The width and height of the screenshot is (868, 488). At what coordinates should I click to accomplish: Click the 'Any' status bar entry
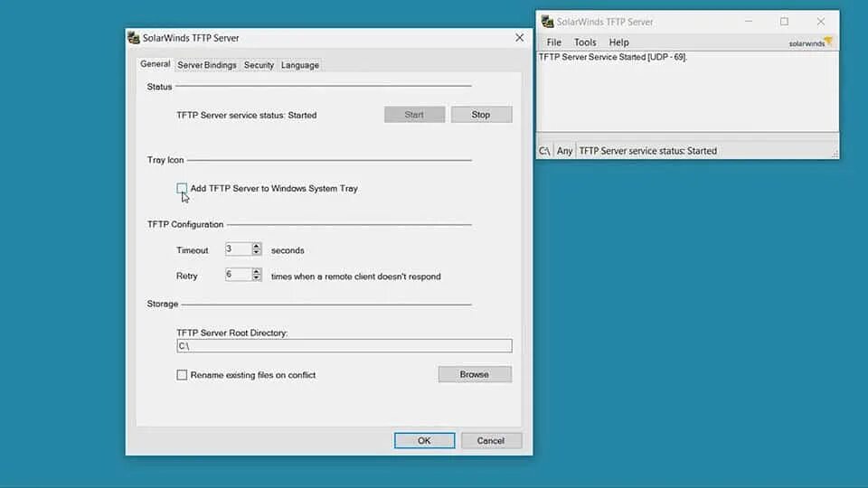coord(564,151)
